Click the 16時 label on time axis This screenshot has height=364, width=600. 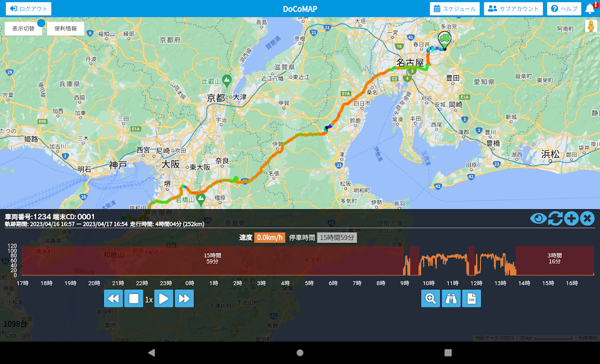[x=572, y=283]
